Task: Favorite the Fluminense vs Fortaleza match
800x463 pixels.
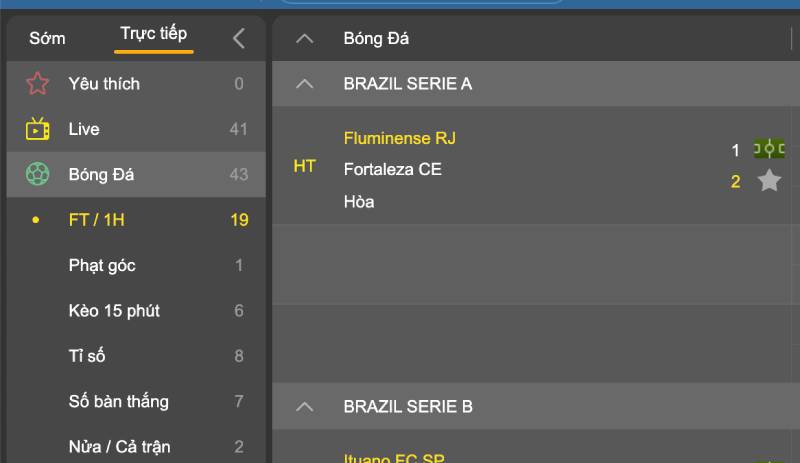Action: [769, 181]
